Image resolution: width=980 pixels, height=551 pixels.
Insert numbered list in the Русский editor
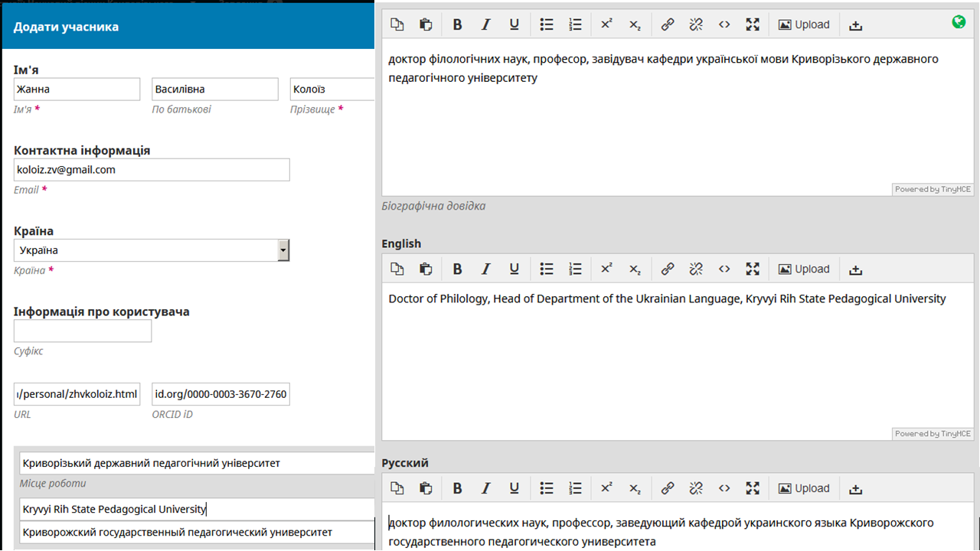click(576, 488)
